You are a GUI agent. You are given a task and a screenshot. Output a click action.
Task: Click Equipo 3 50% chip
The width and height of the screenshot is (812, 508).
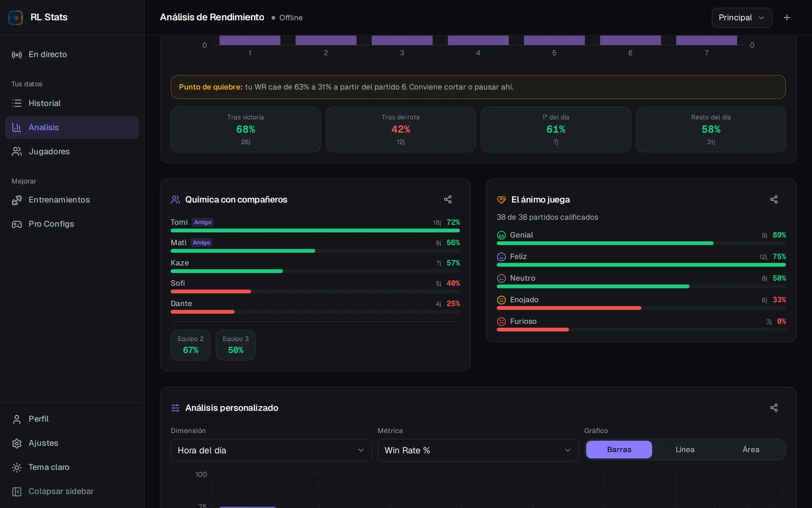click(x=236, y=345)
